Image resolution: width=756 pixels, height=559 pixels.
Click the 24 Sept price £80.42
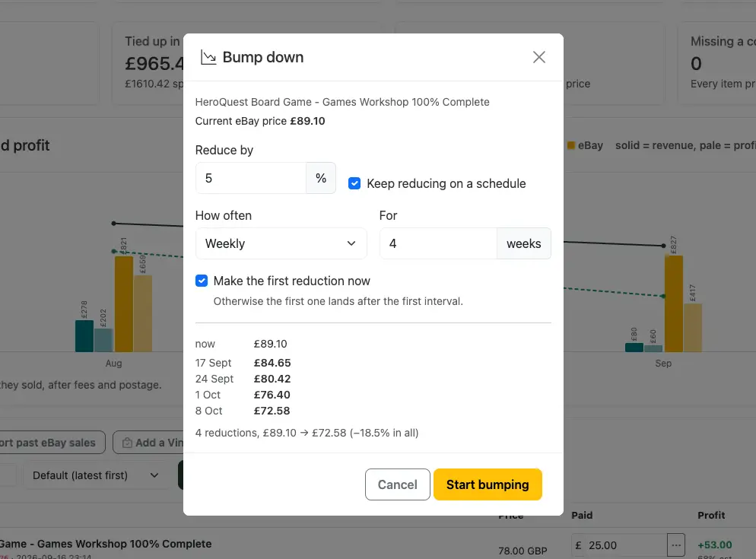tap(272, 379)
